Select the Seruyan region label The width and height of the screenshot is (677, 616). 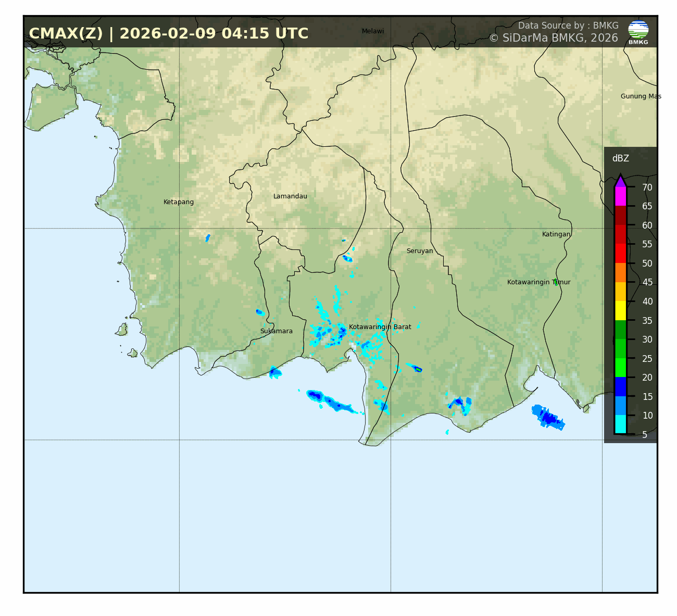click(x=420, y=251)
